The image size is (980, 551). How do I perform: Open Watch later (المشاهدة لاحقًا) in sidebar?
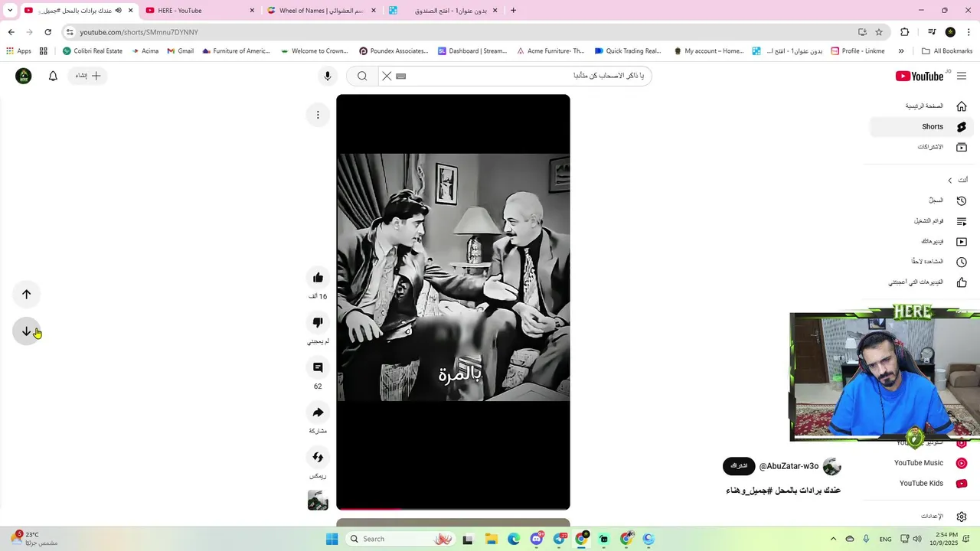pyautogui.click(x=922, y=262)
